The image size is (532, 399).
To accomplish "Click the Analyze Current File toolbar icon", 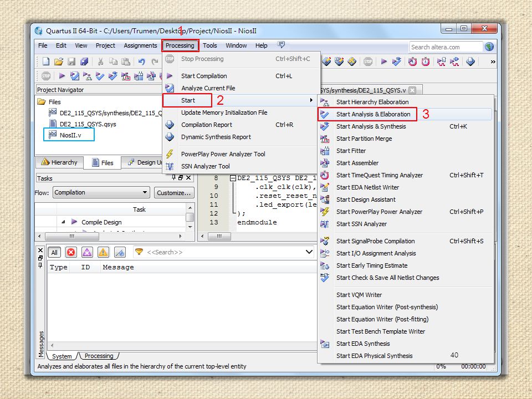I will (x=75, y=76).
